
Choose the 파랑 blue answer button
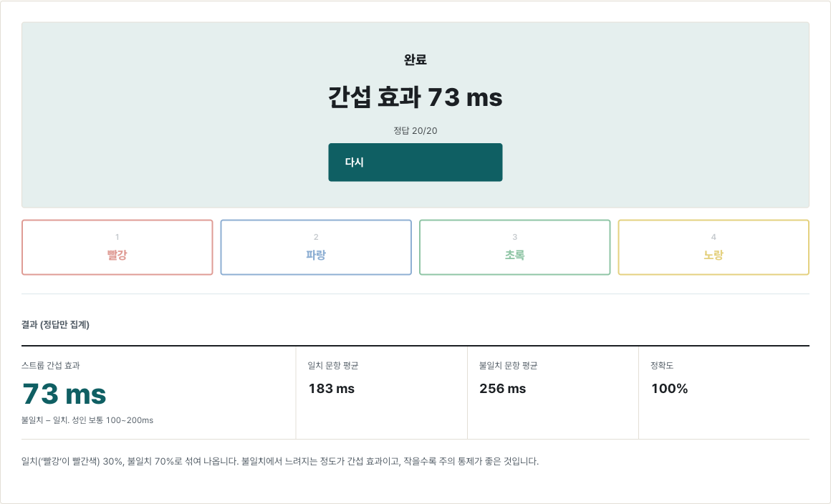tap(316, 247)
